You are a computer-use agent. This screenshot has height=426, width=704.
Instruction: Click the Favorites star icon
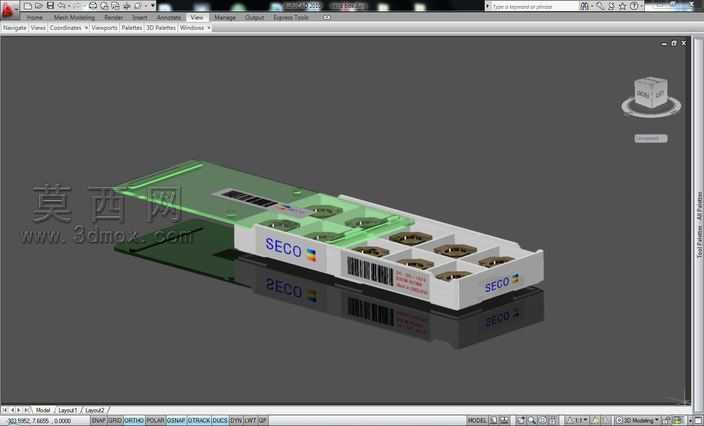pyautogui.click(x=622, y=6)
